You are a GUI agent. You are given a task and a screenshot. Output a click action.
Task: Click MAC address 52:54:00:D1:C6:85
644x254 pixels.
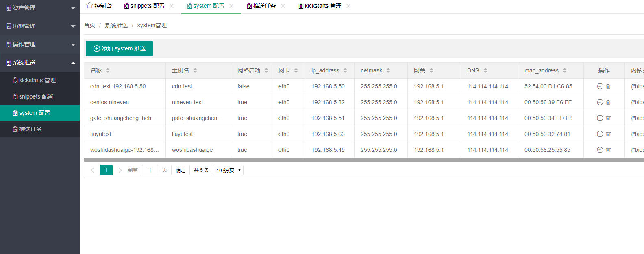coord(548,86)
